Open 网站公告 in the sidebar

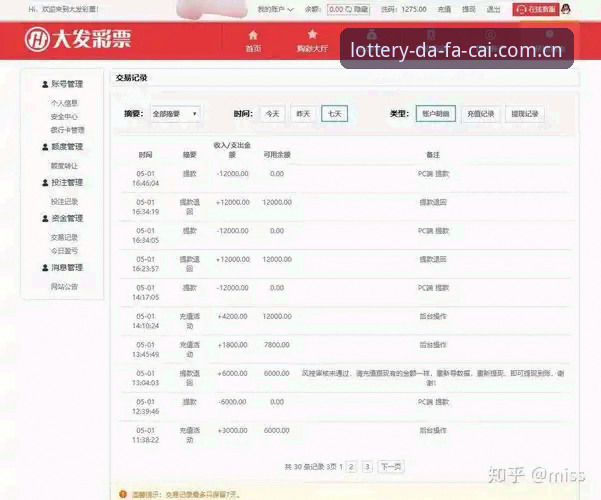(x=64, y=286)
